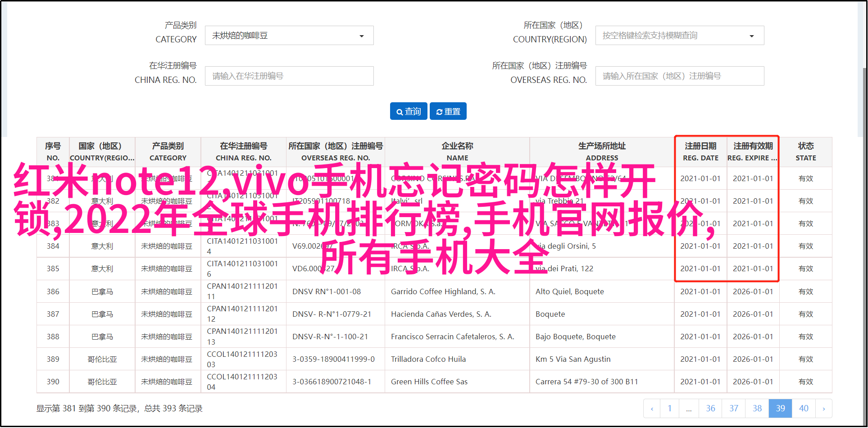Click company name Green Hills Coffee Sas
This screenshot has height=428, width=868.
429,382
